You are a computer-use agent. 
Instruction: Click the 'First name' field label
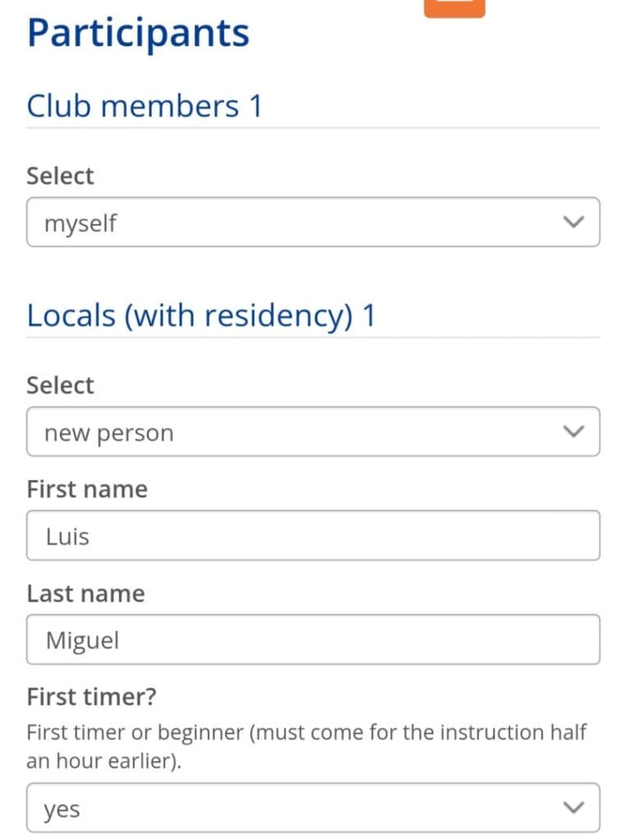[x=87, y=489]
